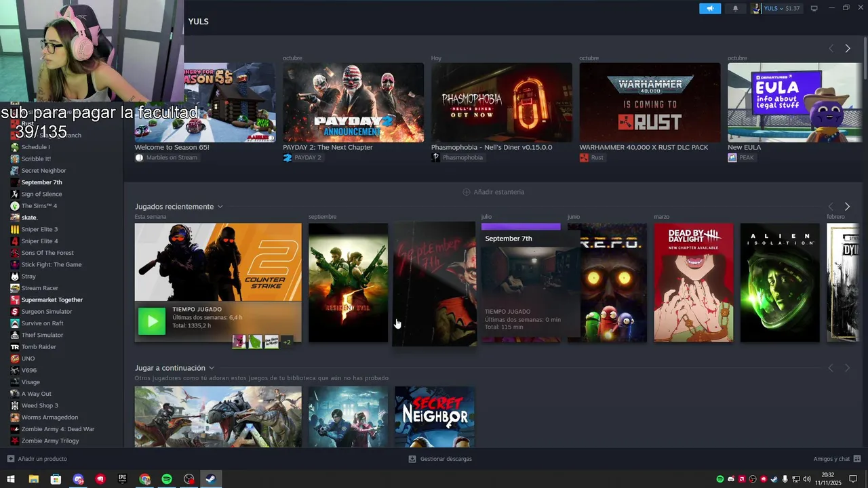This screenshot has height=488, width=868.
Task: Open File Explorer from the taskbar
Action: (33, 479)
